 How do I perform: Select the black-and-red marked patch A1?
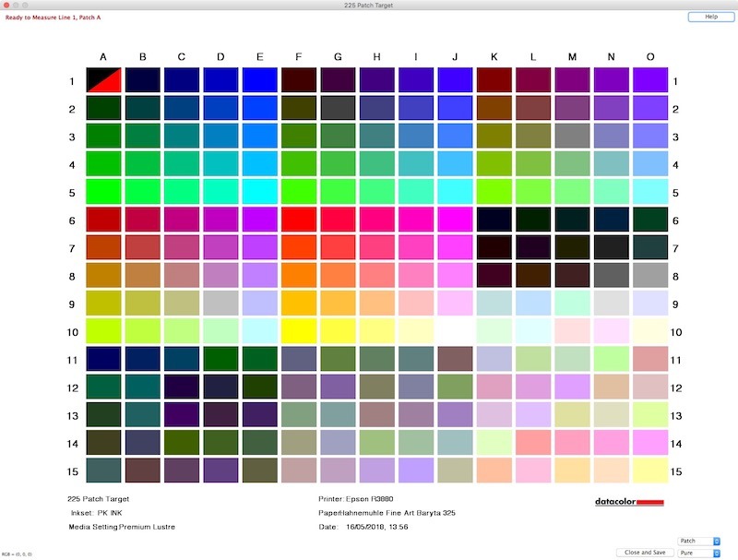102,81
